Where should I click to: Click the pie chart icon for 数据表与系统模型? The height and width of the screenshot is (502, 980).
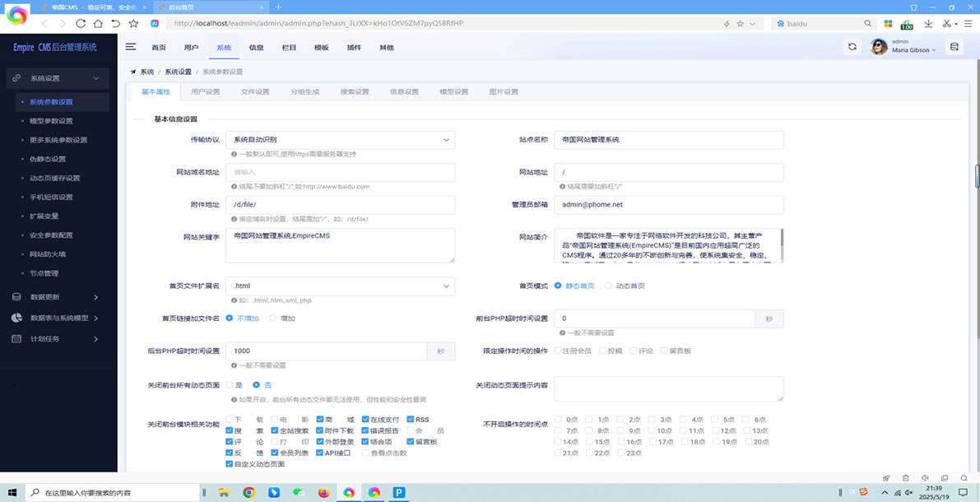click(17, 318)
